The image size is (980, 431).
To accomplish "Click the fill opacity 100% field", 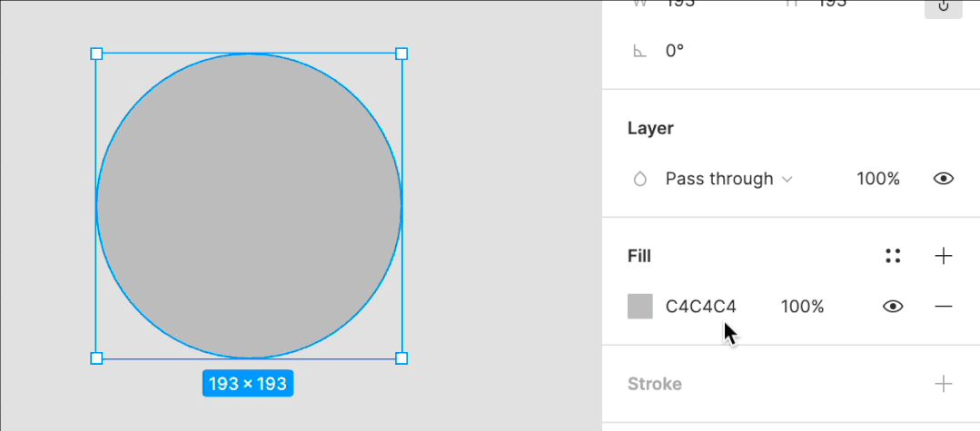I will (802, 307).
